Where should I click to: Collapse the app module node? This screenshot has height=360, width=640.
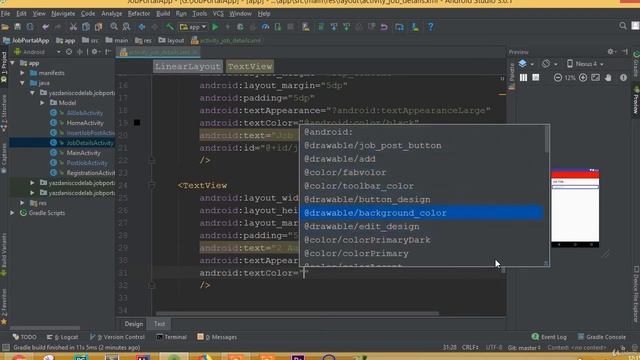[13, 63]
